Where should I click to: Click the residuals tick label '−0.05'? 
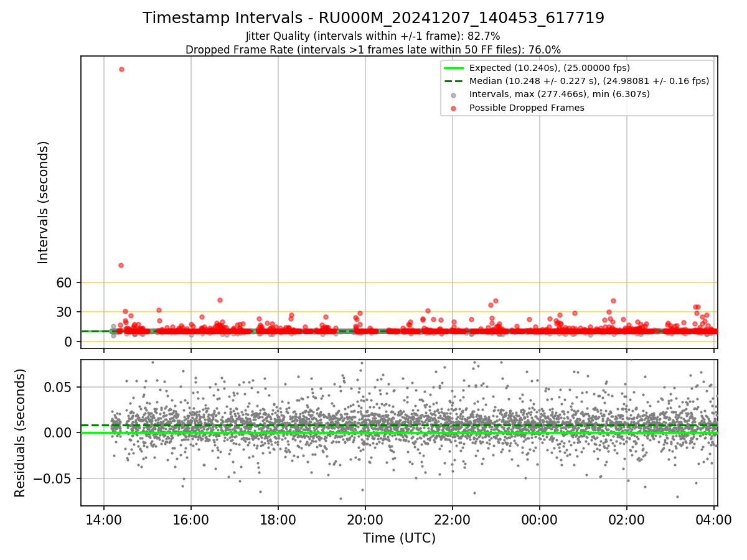pyautogui.click(x=54, y=478)
